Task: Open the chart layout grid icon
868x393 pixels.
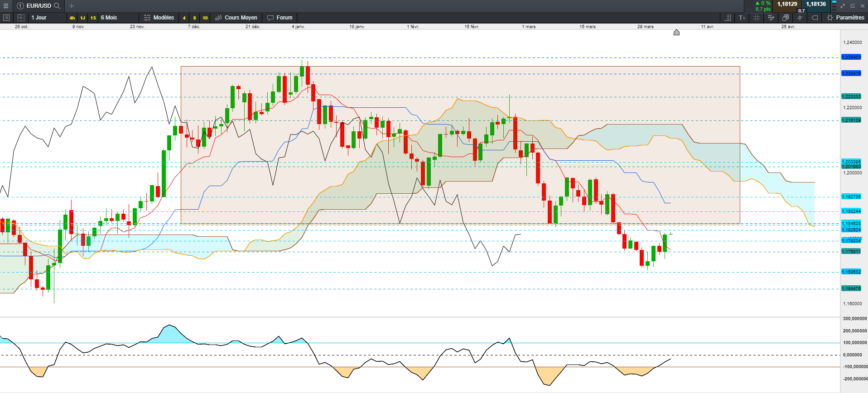Action: click(x=21, y=18)
